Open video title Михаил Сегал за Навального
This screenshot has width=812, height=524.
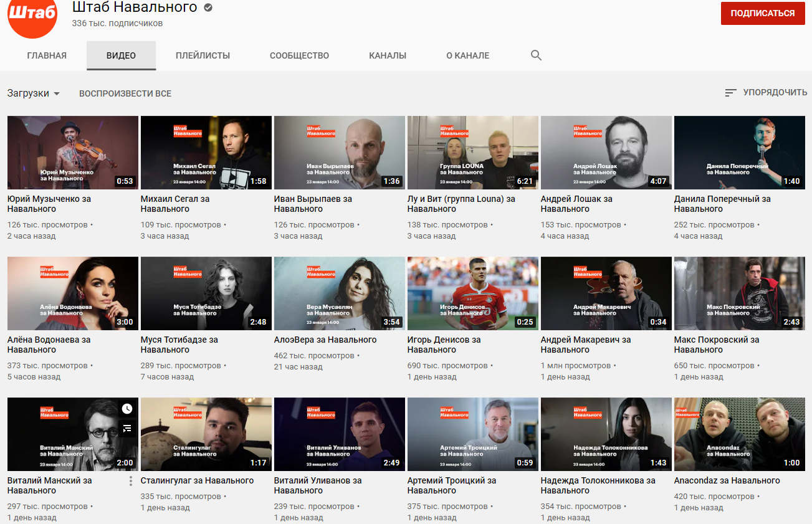pos(175,204)
